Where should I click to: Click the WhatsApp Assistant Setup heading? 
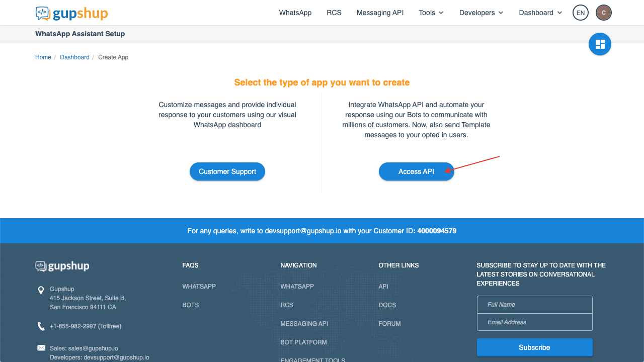tap(80, 34)
